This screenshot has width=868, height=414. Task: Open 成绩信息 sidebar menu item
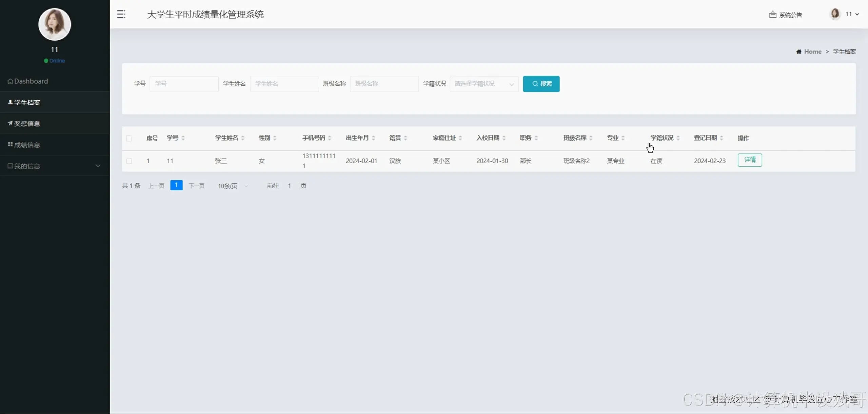tap(27, 145)
